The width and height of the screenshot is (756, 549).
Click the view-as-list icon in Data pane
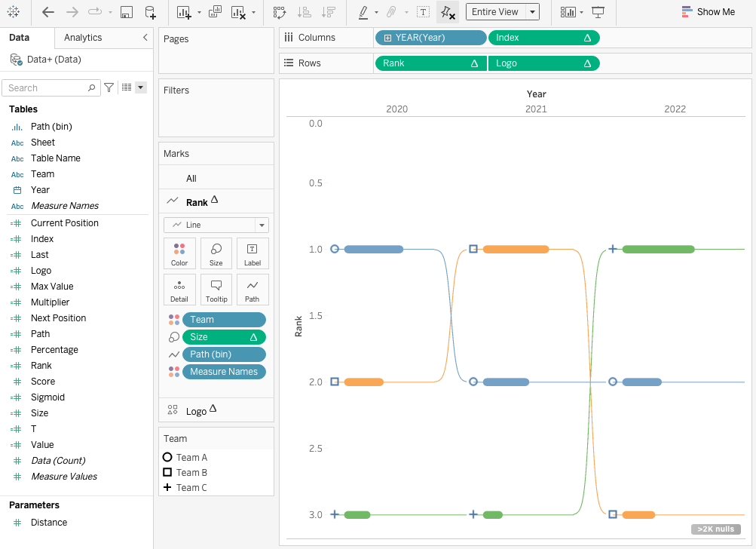(x=127, y=87)
